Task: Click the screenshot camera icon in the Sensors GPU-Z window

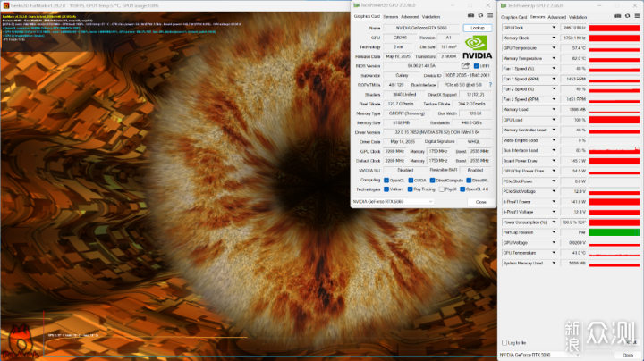Action: [618, 16]
